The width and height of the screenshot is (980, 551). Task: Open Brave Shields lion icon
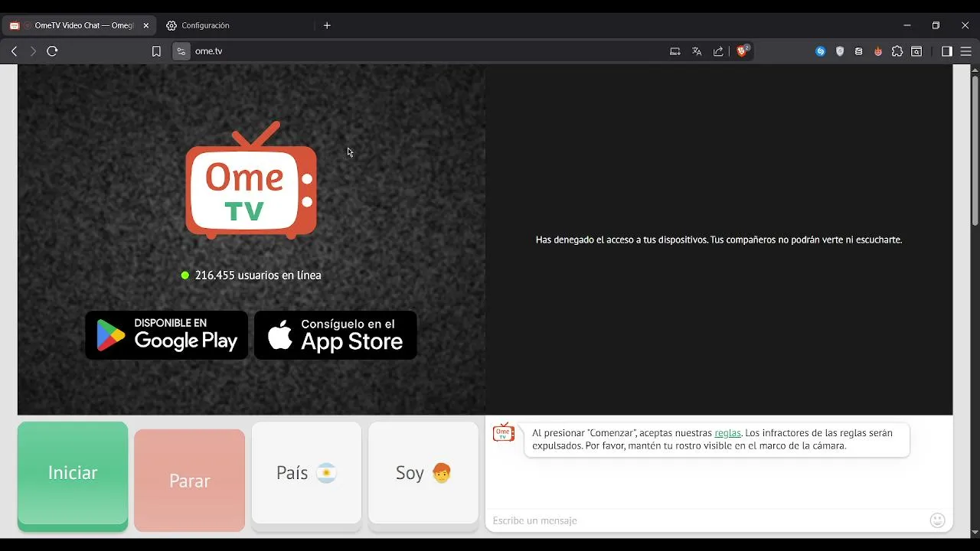742,51
